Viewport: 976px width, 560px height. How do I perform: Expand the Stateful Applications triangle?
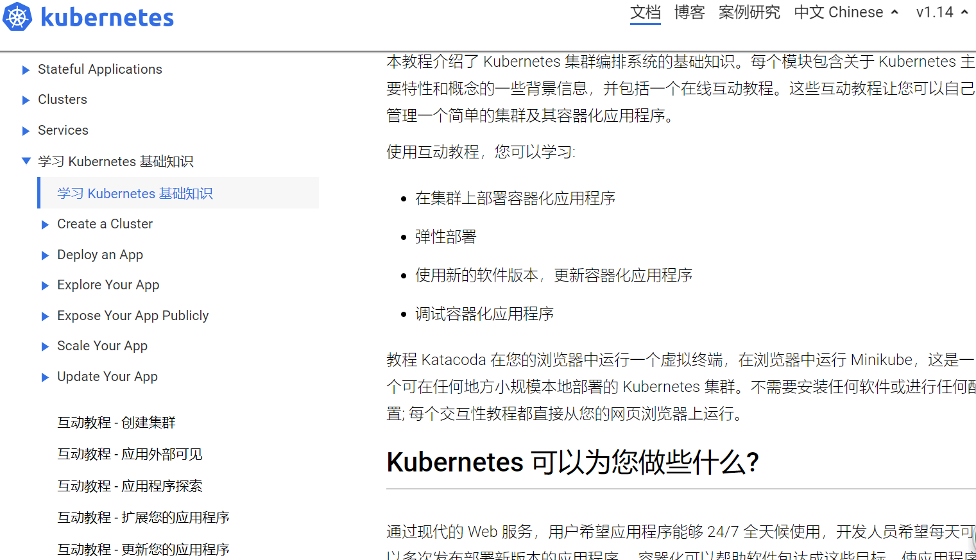click(x=26, y=70)
